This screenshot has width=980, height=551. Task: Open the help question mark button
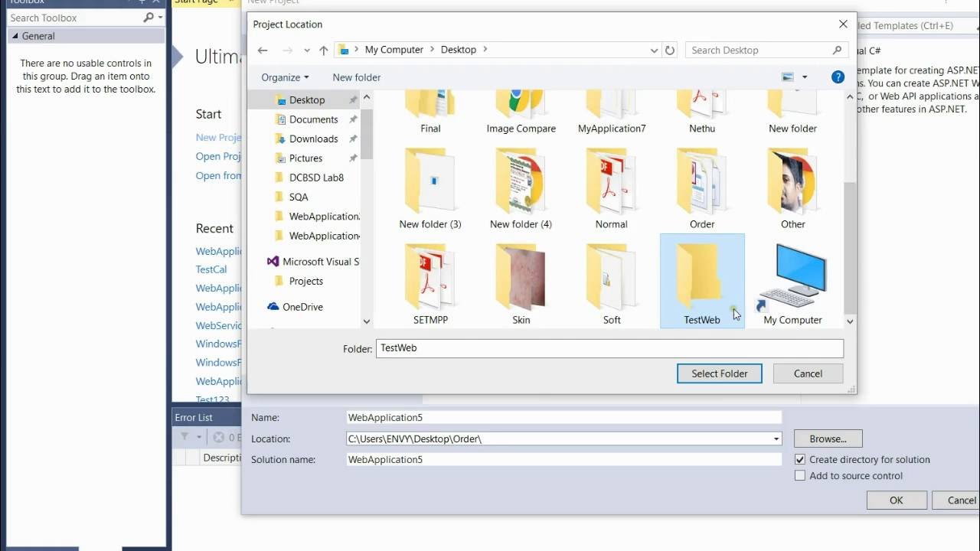[x=838, y=77]
